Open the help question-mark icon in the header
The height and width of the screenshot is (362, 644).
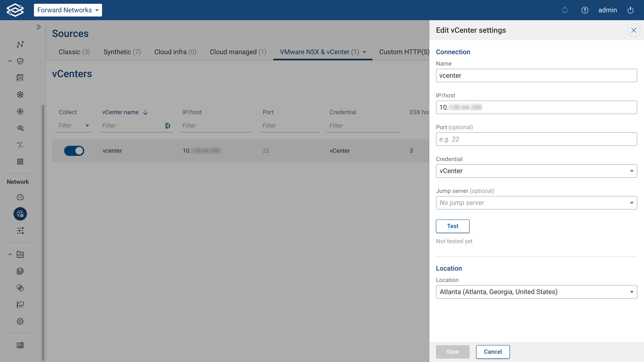click(x=585, y=10)
